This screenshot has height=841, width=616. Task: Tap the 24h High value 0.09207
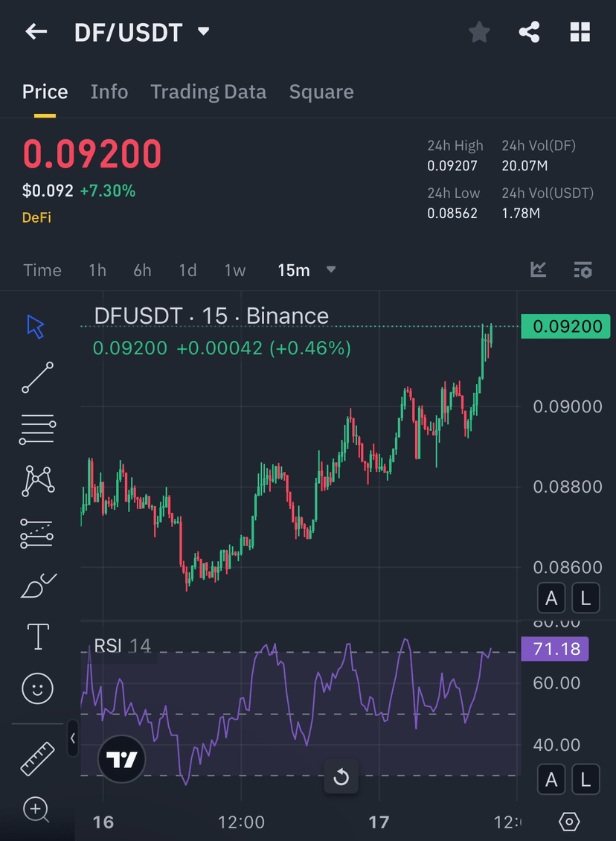[x=452, y=166]
